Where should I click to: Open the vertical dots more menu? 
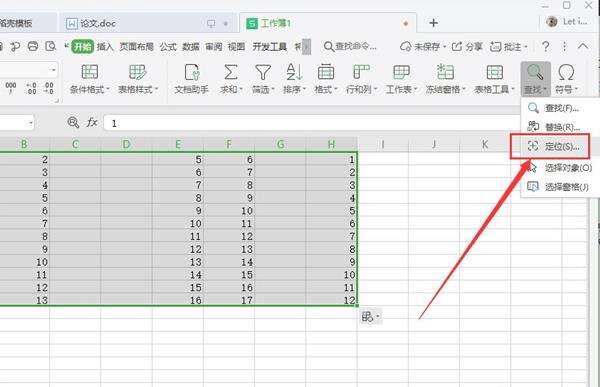[564, 46]
